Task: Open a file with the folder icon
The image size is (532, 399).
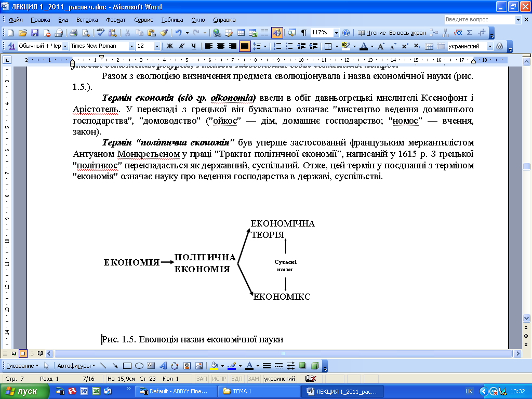Action: 23,33
